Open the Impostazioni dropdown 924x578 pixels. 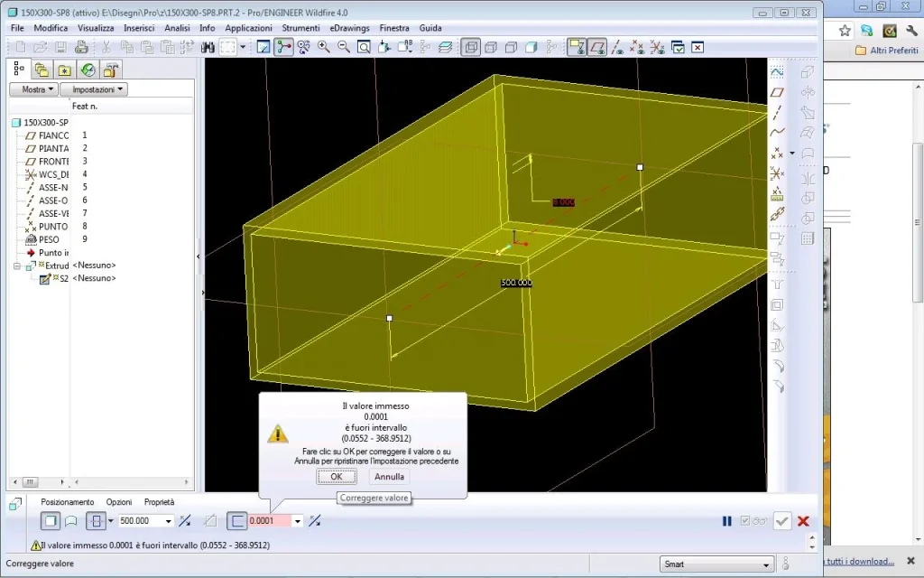94,89
